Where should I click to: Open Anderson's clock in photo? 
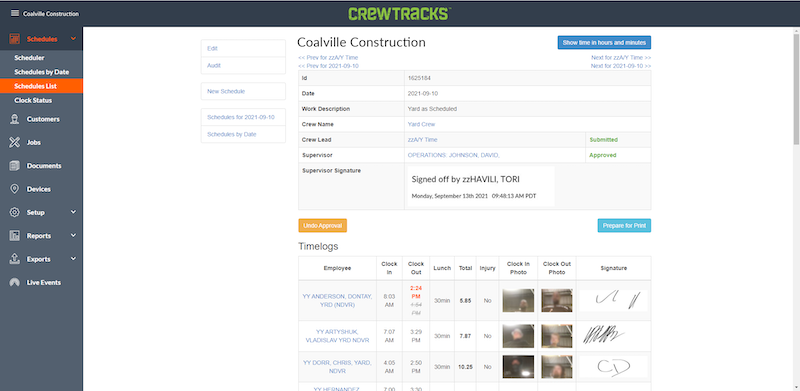(518, 301)
